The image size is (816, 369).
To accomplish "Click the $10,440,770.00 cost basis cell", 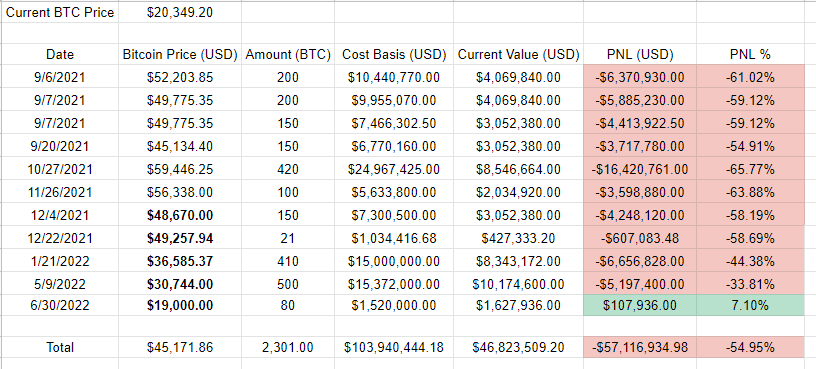I will pos(394,78).
